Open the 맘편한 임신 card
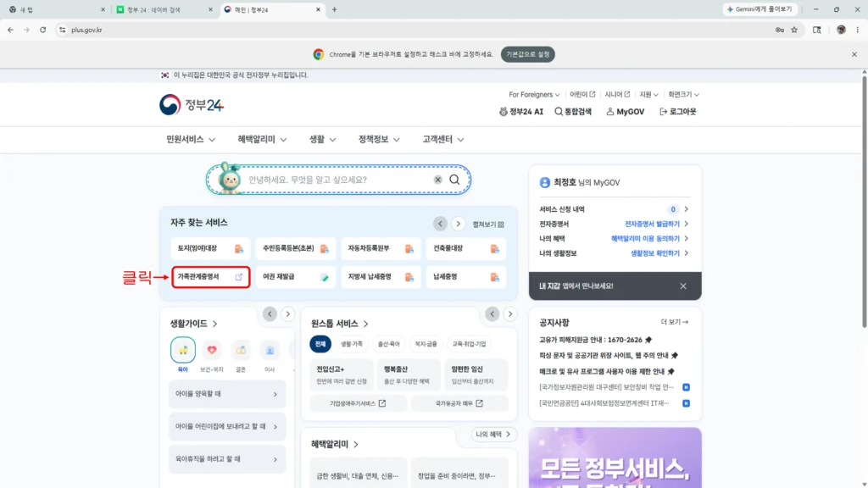This screenshot has height=488, width=868. coord(476,374)
